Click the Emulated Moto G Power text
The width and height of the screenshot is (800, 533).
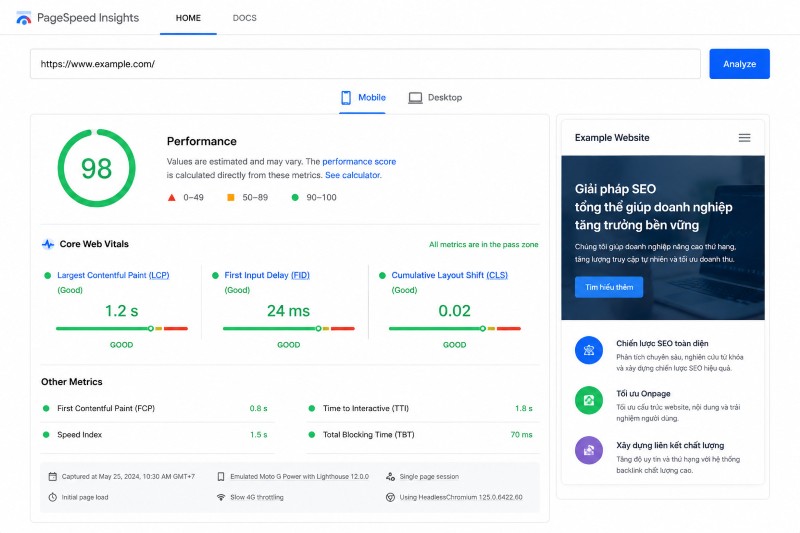299,476
